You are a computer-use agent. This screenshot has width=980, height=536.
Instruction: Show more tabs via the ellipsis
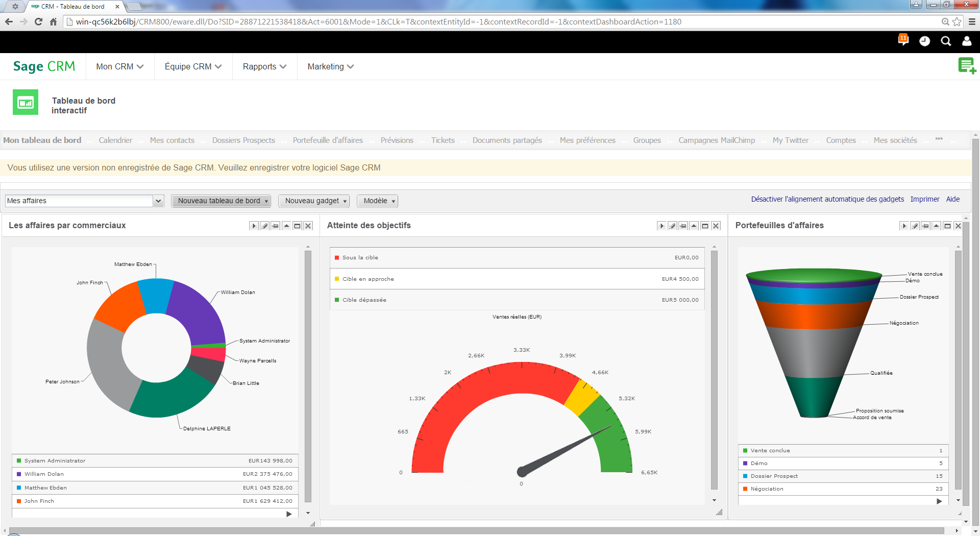click(x=939, y=139)
